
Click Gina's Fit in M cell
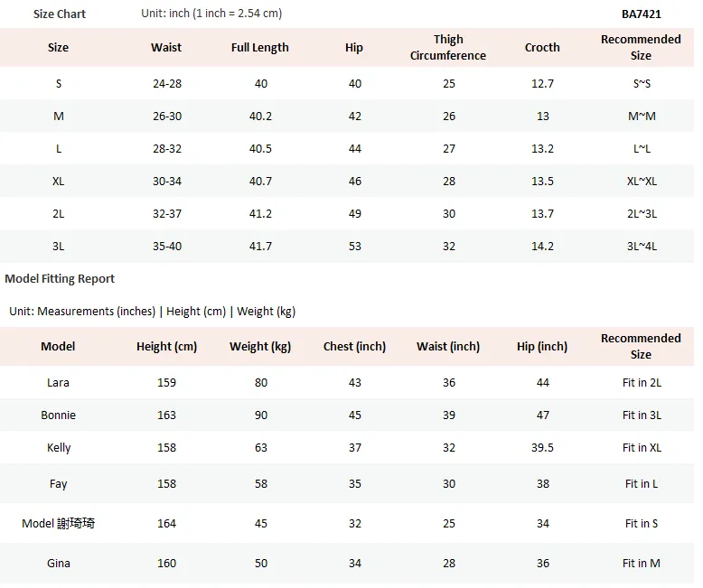(x=642, y=564)
